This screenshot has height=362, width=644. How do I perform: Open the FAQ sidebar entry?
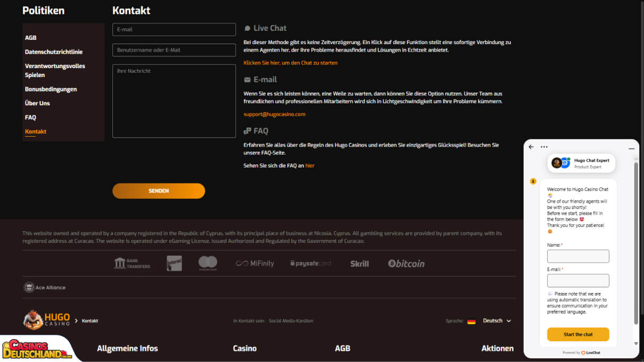click(30, 117)
